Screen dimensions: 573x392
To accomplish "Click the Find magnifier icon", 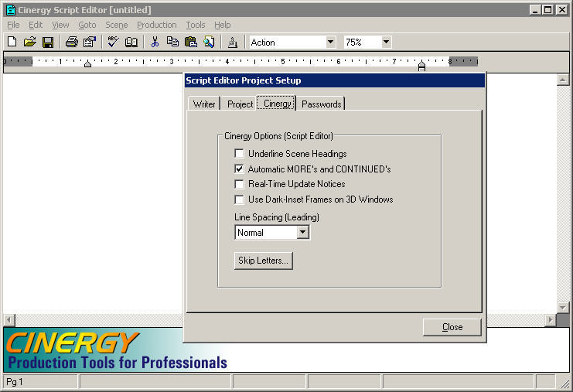I will point(209,42).
